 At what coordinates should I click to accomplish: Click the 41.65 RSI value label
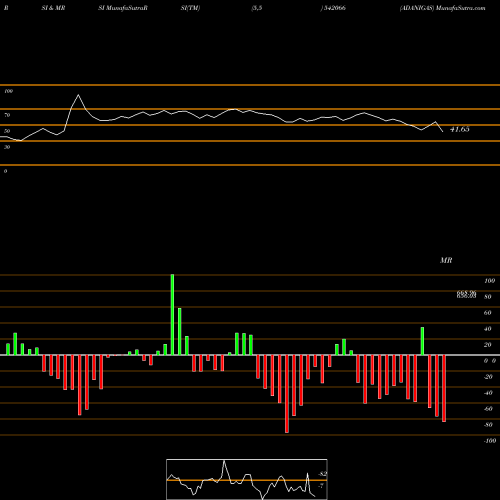coord(460,129)
